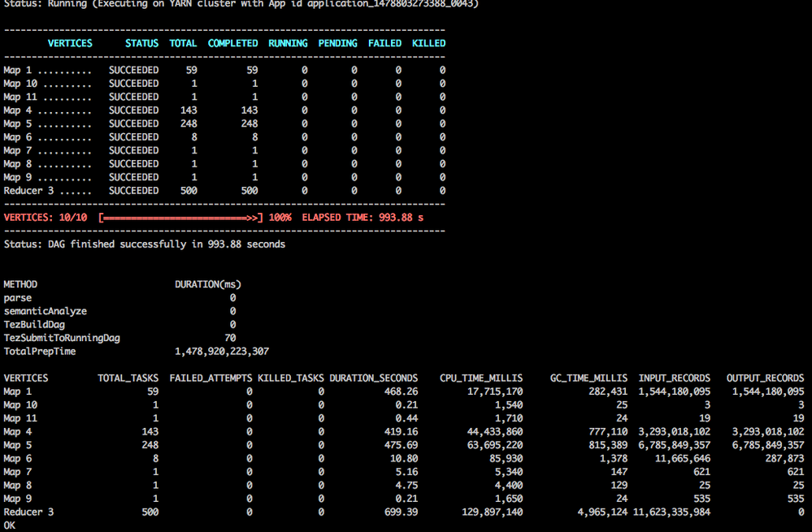Select the input records value 11,665,646
This screenshot has width=812, height=532.
pos(683,459)
